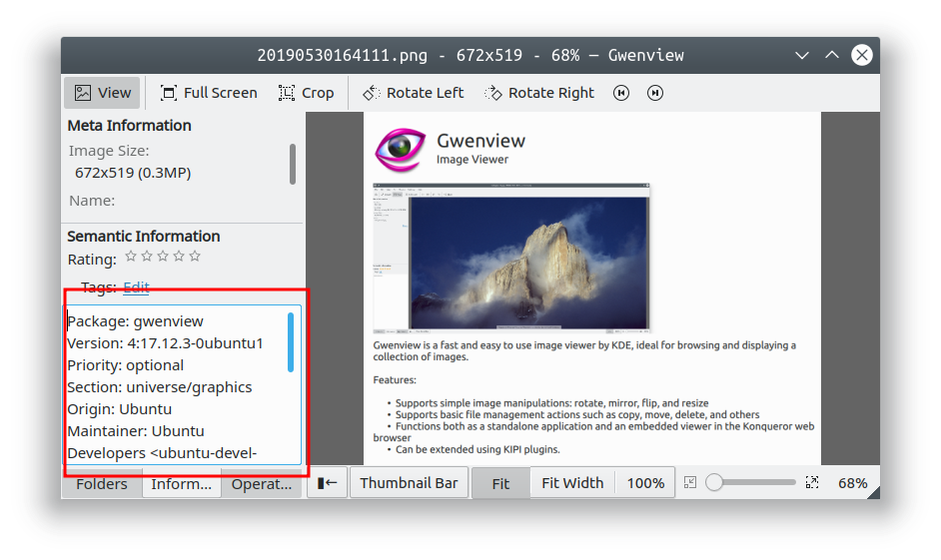Click the Edit tags link
This screenshot has height=560, width=941.
tap(136, 287)
